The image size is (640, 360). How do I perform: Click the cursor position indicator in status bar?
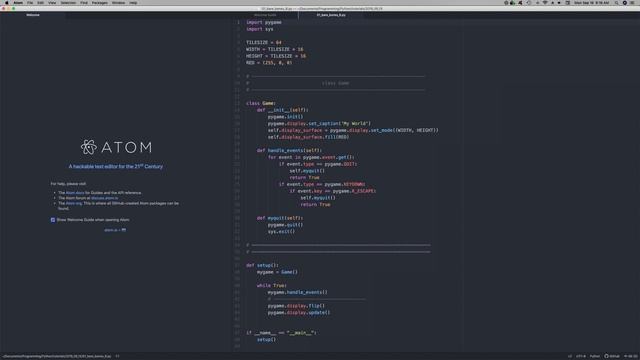coord(117,356)
